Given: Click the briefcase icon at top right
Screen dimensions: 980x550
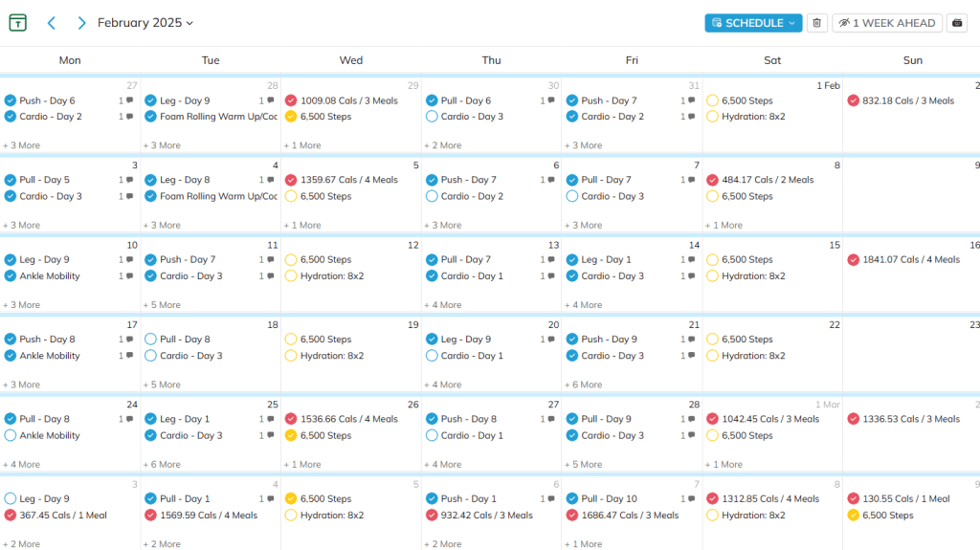Looking at the screenshot, I should [957, 23].
